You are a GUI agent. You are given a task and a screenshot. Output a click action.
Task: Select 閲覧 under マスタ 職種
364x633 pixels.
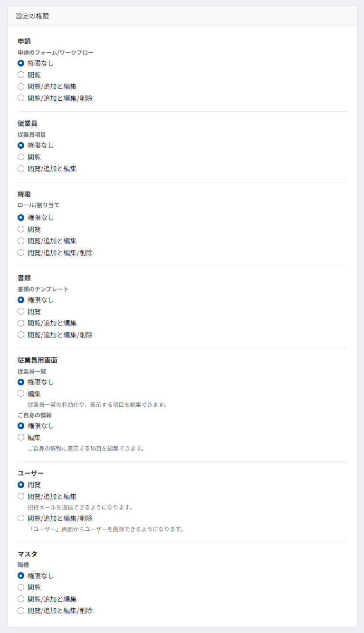(21, 587)
